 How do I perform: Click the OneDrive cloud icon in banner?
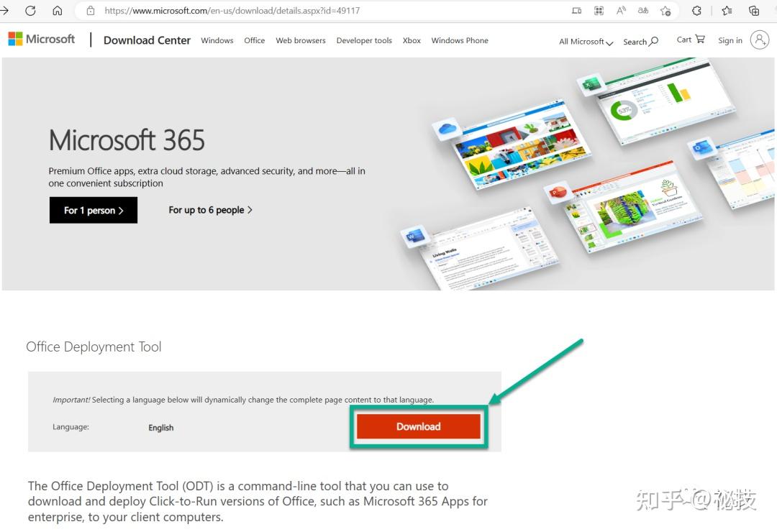[447, 129]
